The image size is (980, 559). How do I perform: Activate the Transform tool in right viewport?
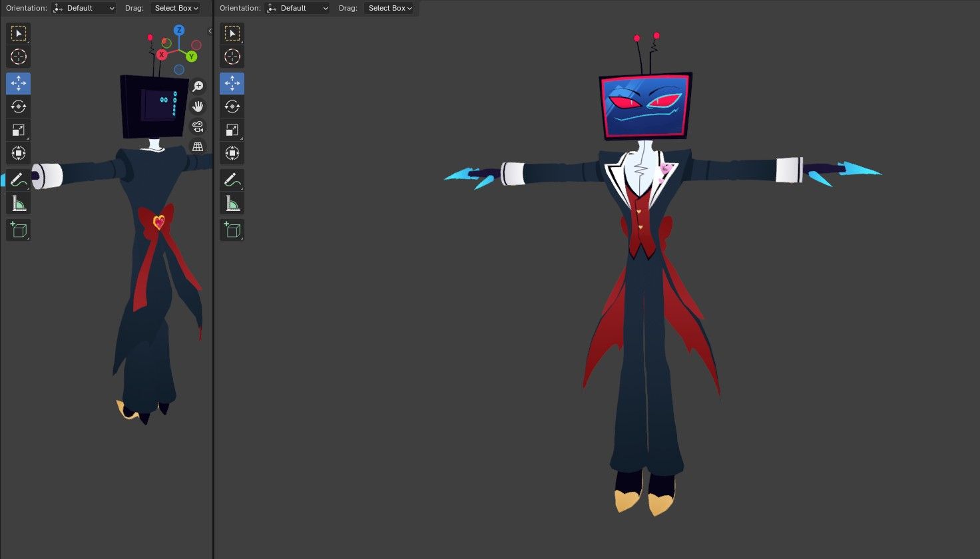tap(232, 153)
